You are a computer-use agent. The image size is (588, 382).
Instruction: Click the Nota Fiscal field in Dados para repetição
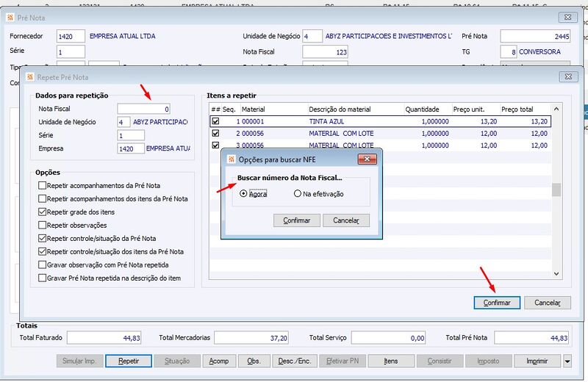143,109
